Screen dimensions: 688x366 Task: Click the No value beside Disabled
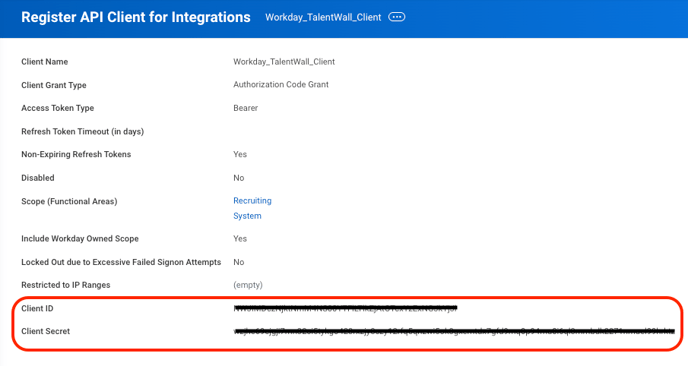pyautogui.click(x=238, y=178)
